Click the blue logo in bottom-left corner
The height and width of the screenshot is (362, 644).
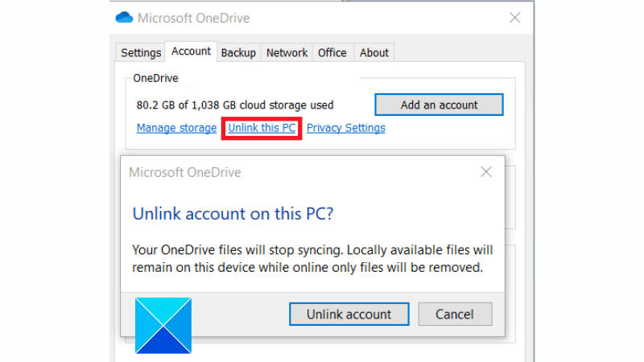pyautogui.click(x=163, y=326)
